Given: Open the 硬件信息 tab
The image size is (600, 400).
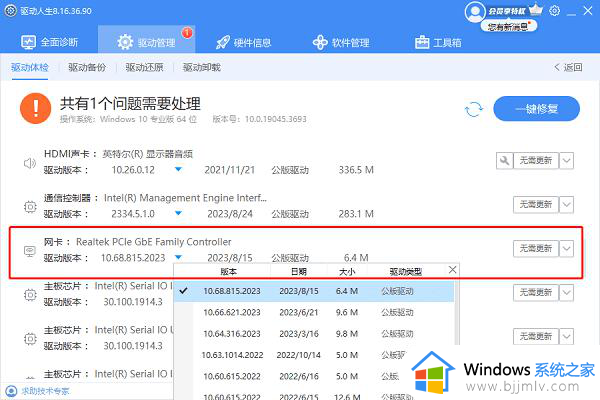Looking at the screenshot, I should click(244, 42).
